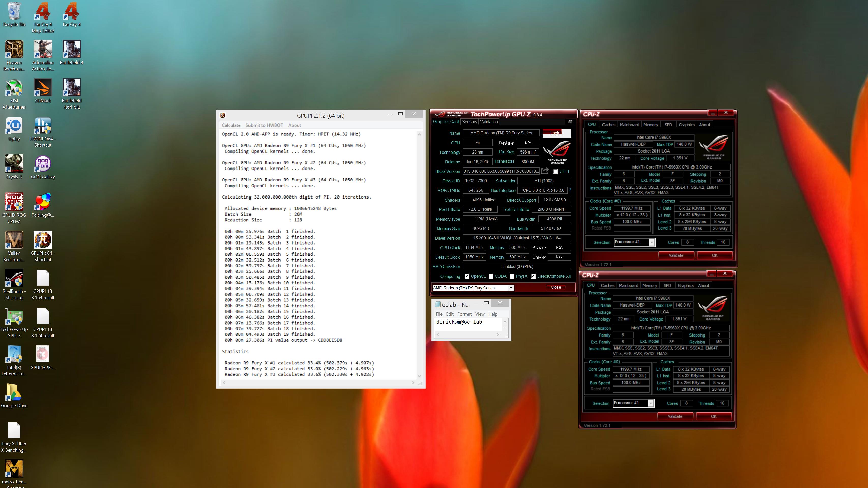The image size is (868, 488).
Task: Select the CPUID ROG CPU-Z icon
Action: pos(14,208)
